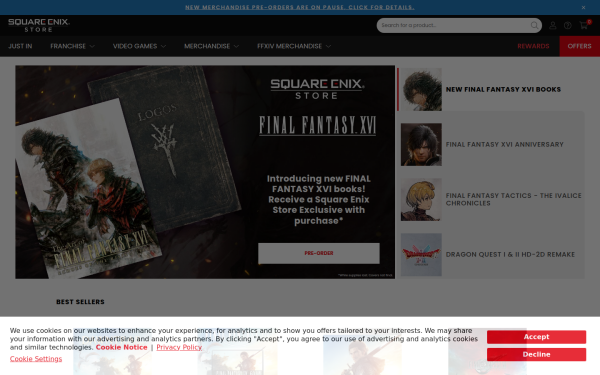Open the help question mark icon
The width and height of the screenshot is (600, 375).
pyautogui.click(x=567, y=25)
